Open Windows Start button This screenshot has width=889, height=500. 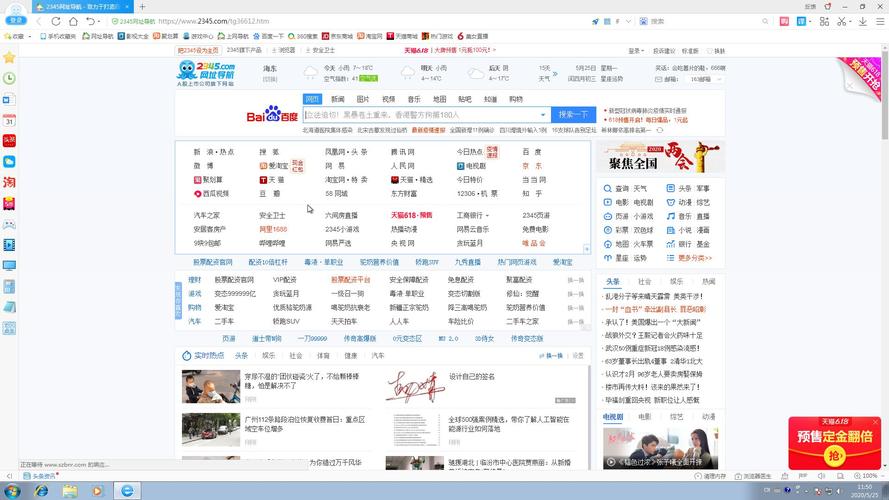12,491
